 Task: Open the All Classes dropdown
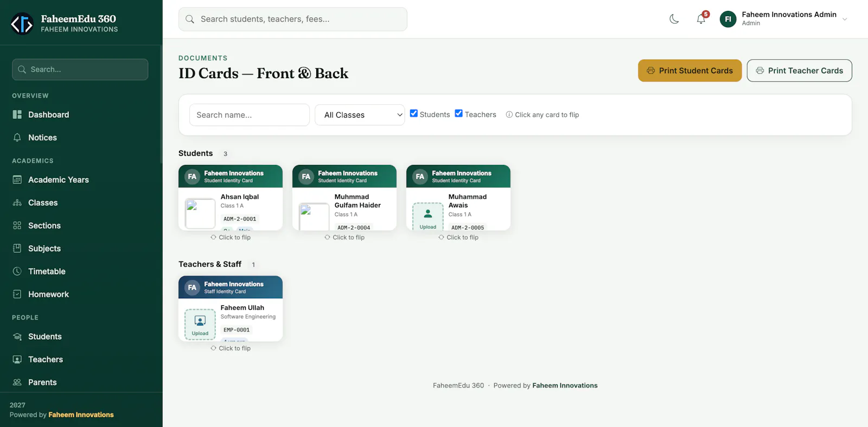point(360,114)
